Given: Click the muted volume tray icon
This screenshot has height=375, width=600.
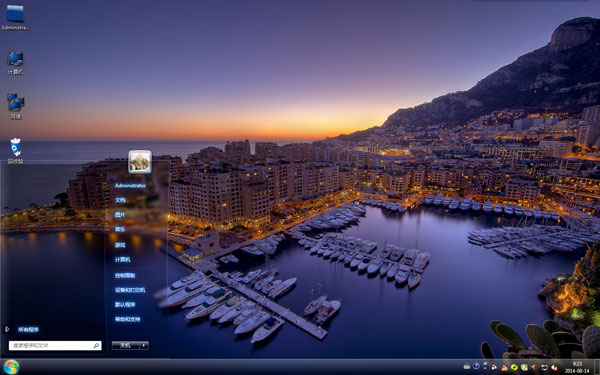Looking at the screenshot, I should pos(554,367).
